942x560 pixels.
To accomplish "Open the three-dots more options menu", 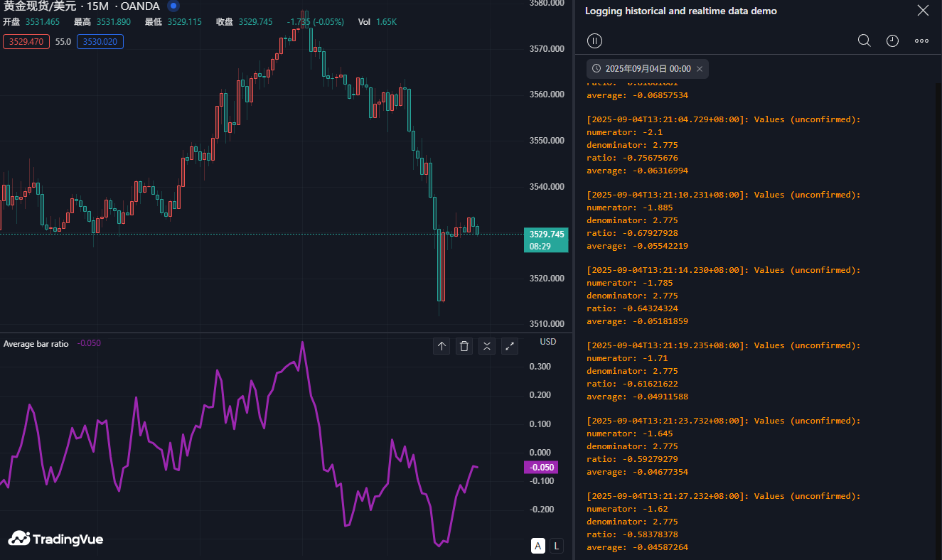I will pos(921,41).
